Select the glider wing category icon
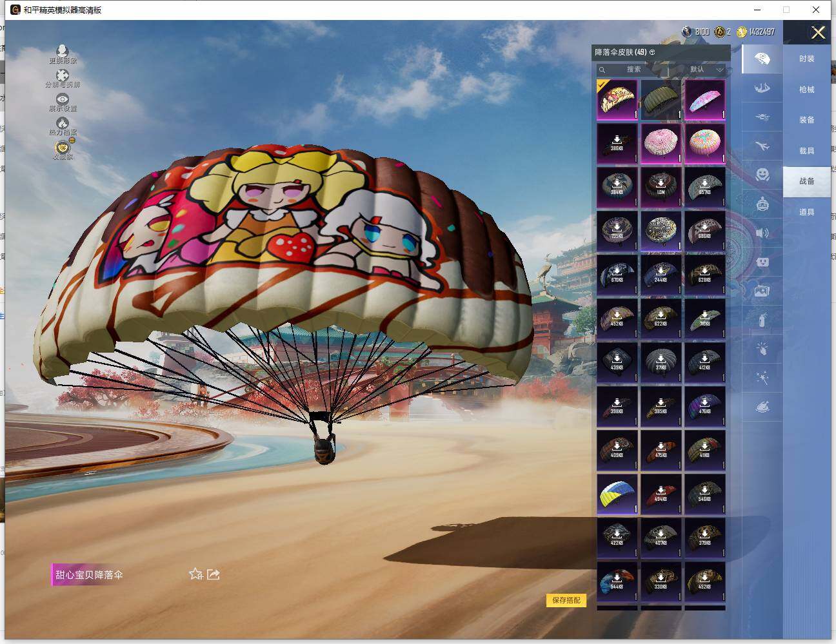The height and width of the screenshot is (644, 836). coord(762,88)
